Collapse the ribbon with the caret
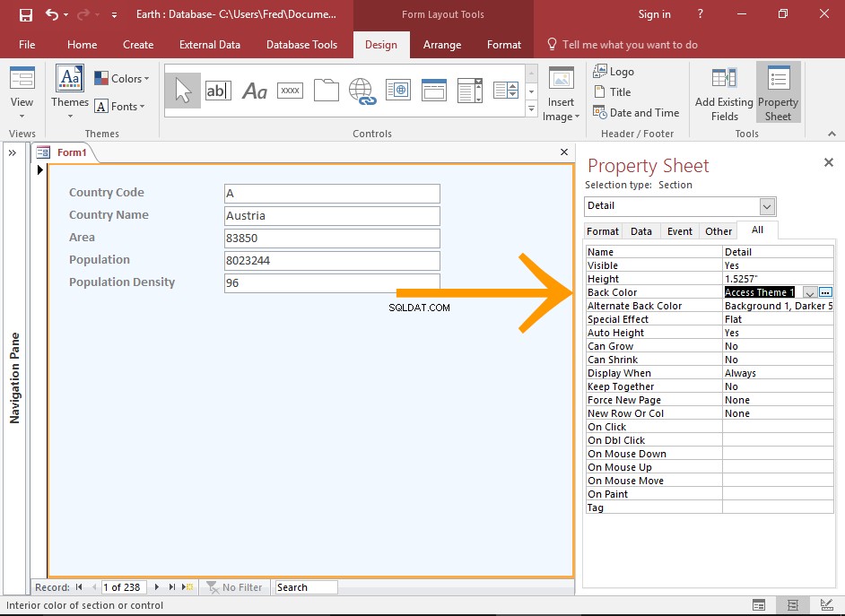This screenshot has height=616, width=845. point(832,134)
